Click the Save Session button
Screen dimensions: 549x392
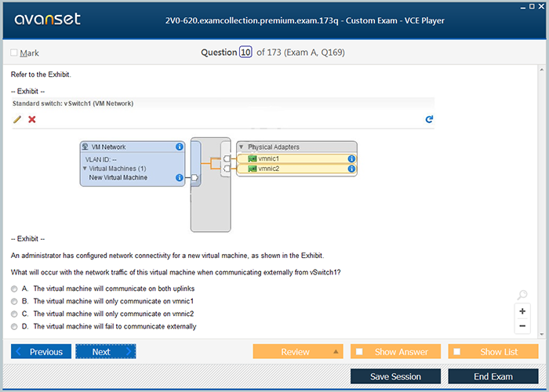pos(395,376)
